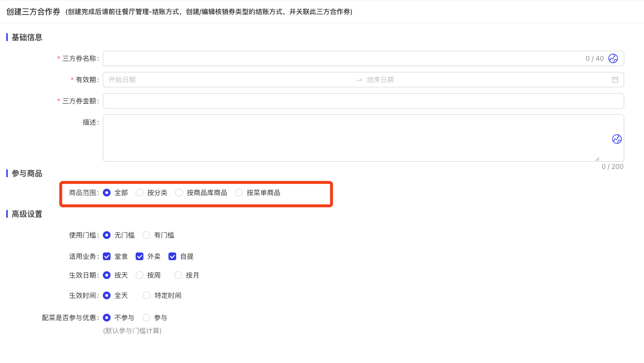Select 按月 for 生效日期
Screen dimensions: 644x363
(x=178, y=275)
